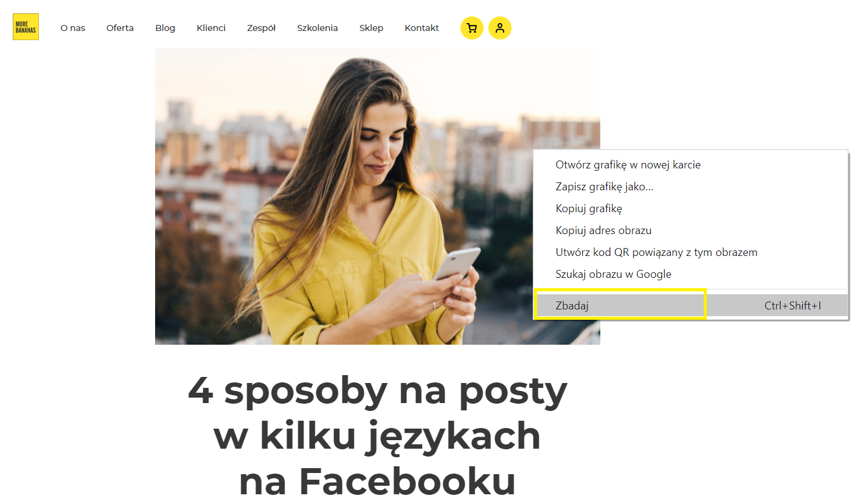This screenshot has height=504, width=857.
Task: Select Zbadaj in the context menu
Action: click(690, 306)
